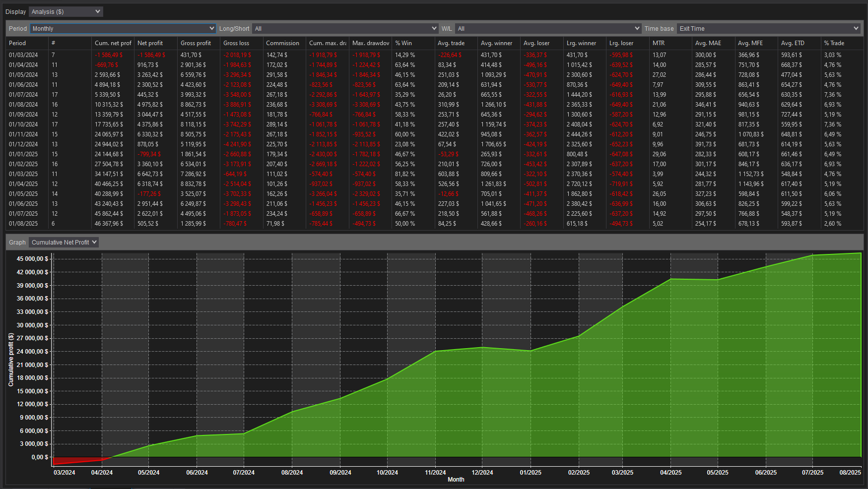Open the Long/Short All dropdown
The height and width of the screenshot is (489, 868).
click(x=345, y=28)
